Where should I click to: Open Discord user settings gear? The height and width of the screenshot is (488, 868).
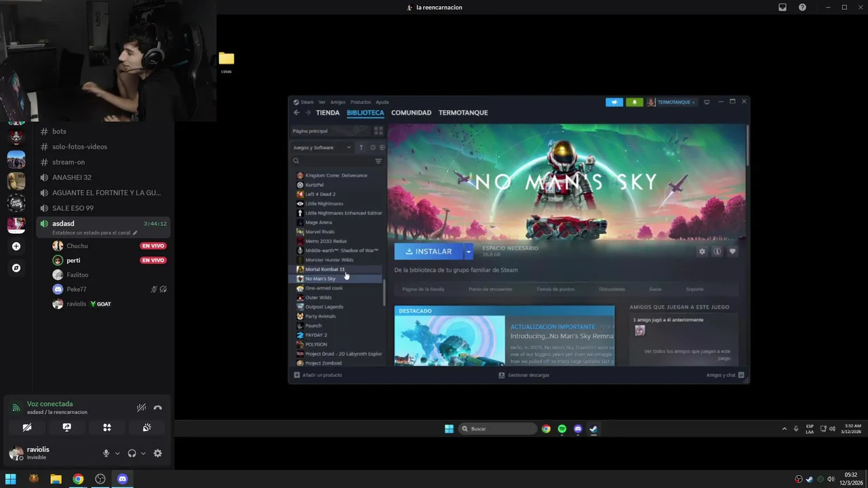158,453
